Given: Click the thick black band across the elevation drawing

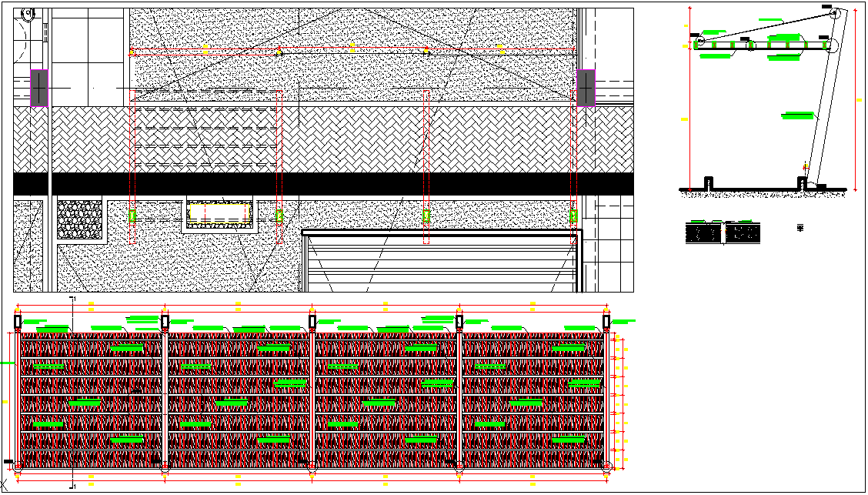Looking at the screenshot, I should 308,185.
